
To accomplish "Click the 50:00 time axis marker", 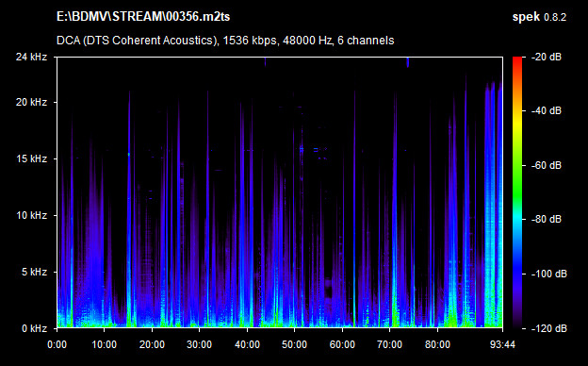I will pos(294,344).
